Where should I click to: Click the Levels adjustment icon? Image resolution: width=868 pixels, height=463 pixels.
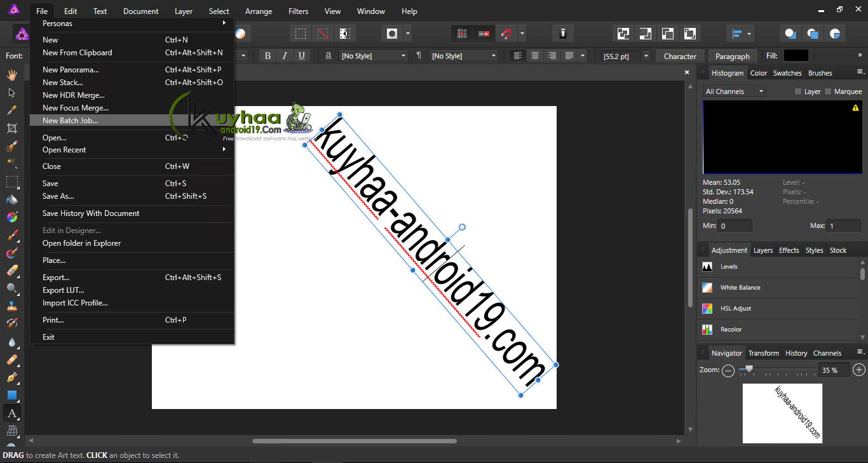pos(707,267)
